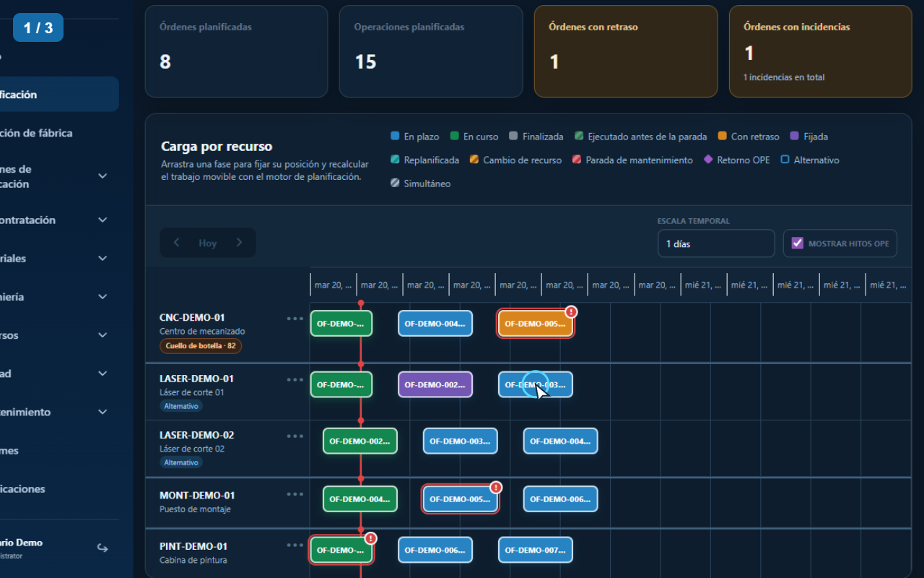924x578 pixels.
Task: Click the Alternativo outlined square legend icon
Action: [785, 160]
